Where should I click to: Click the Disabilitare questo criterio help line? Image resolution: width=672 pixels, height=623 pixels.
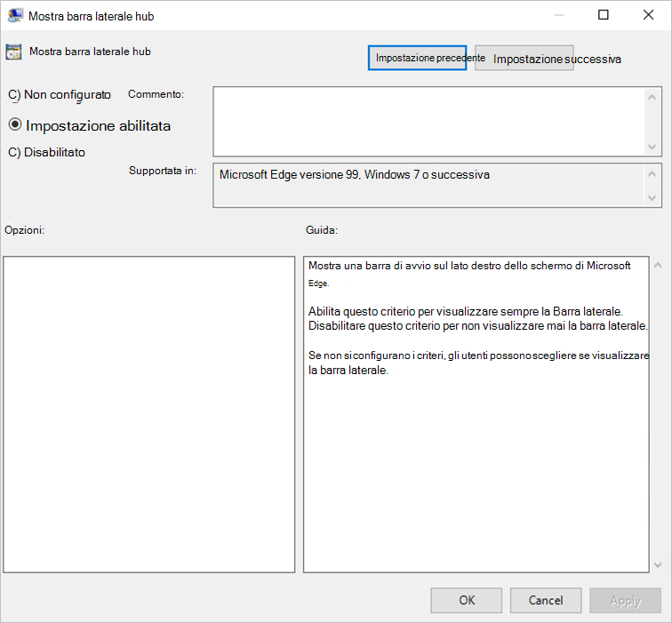click(x=478, y=325)
